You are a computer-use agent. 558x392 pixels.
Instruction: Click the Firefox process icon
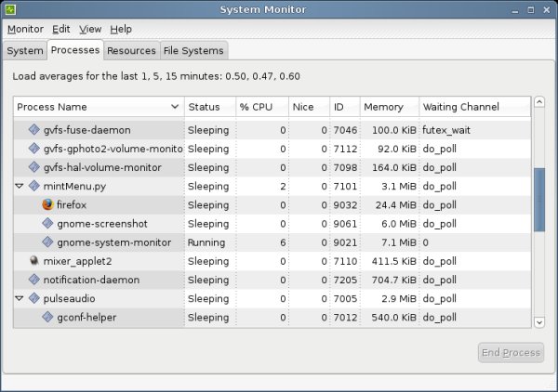tap(47, 205)
